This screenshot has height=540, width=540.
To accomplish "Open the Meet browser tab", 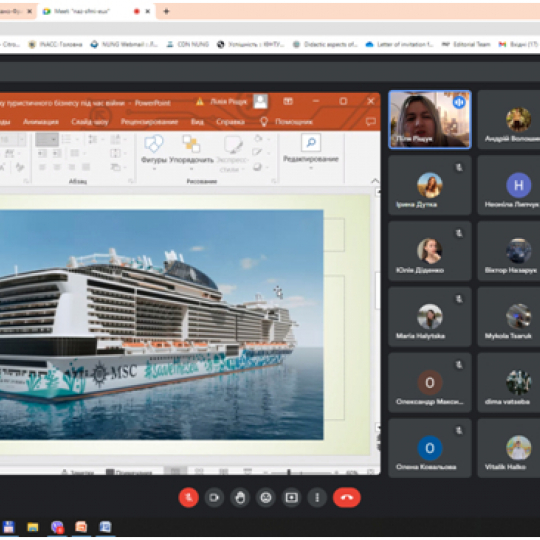I will click(95, 11).
